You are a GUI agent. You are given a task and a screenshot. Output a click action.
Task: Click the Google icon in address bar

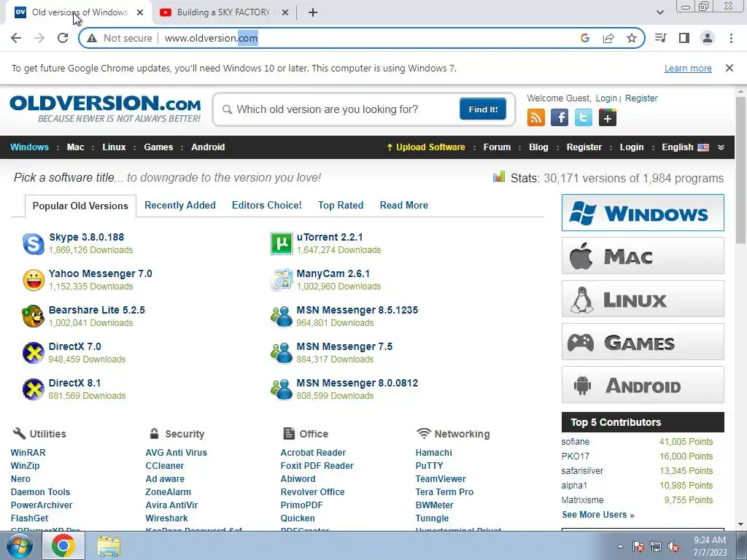[585, 38]
